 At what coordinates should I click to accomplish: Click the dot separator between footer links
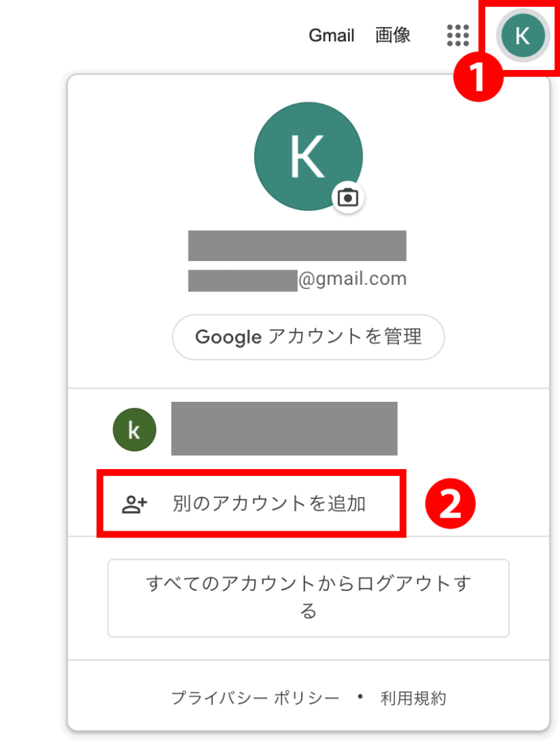360,697
